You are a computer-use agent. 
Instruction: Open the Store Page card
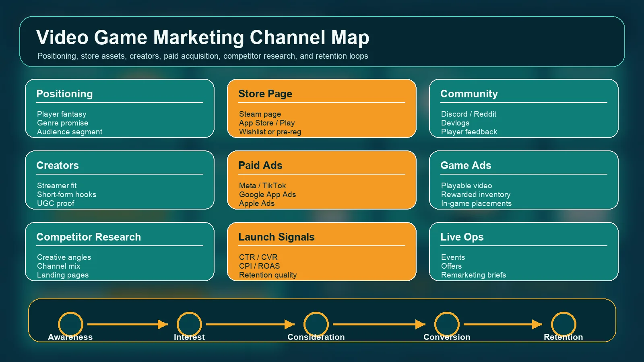[x=322, y=109]
